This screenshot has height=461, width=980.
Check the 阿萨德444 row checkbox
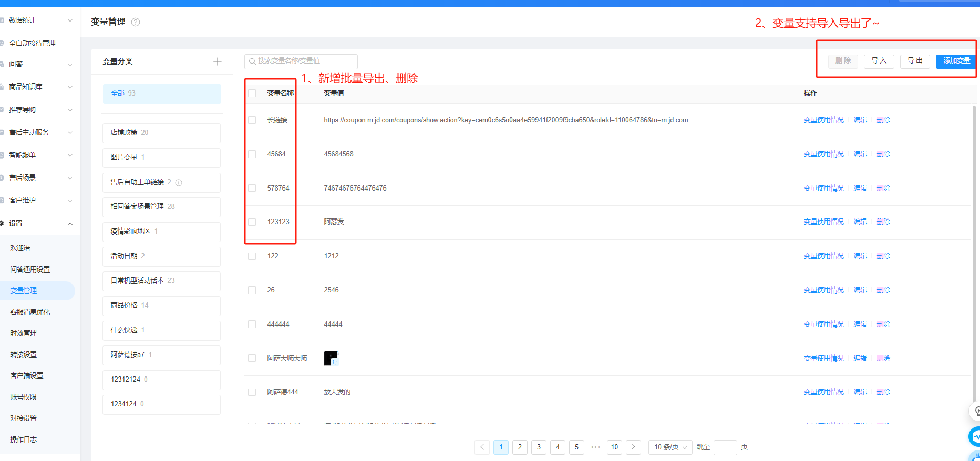tap(252, 392)
